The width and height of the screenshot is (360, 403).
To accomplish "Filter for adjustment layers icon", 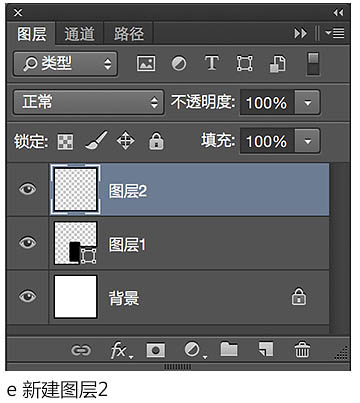I will click(x=179, y=63).
